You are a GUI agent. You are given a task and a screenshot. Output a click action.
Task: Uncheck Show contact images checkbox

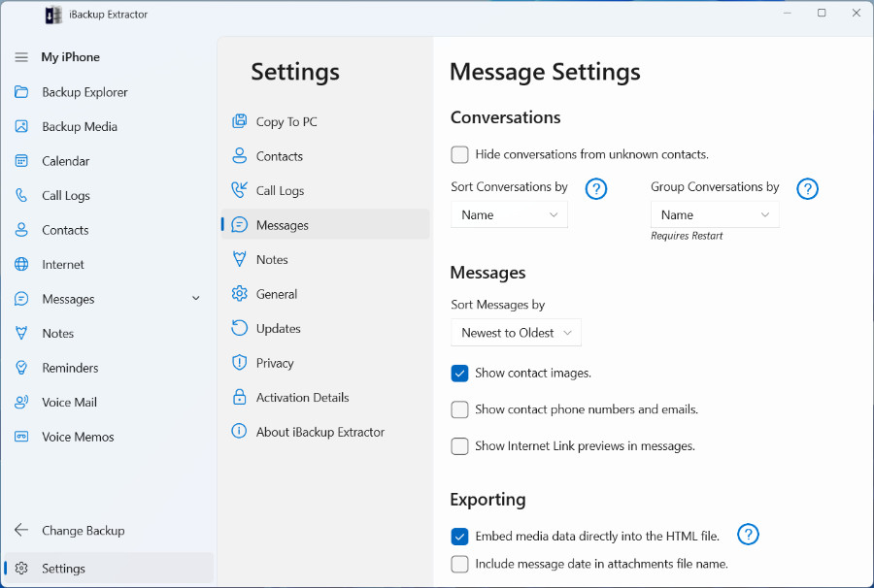tap(459, 373)
